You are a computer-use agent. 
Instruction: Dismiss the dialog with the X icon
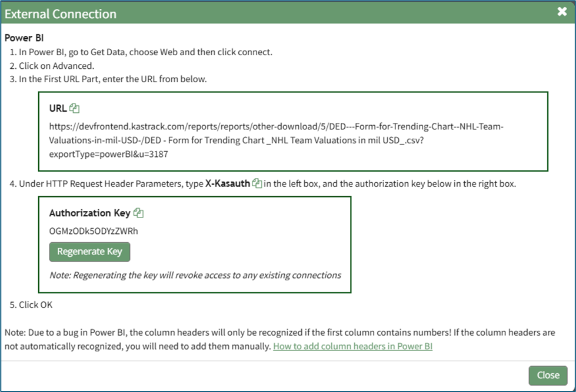562,12
